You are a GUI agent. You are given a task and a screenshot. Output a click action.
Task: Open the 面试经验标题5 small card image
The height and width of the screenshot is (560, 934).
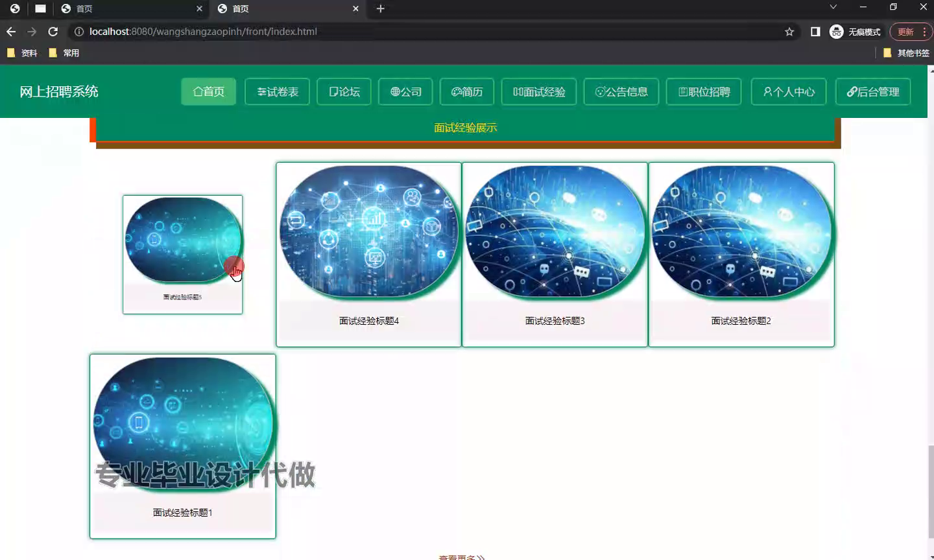(183, 240)
